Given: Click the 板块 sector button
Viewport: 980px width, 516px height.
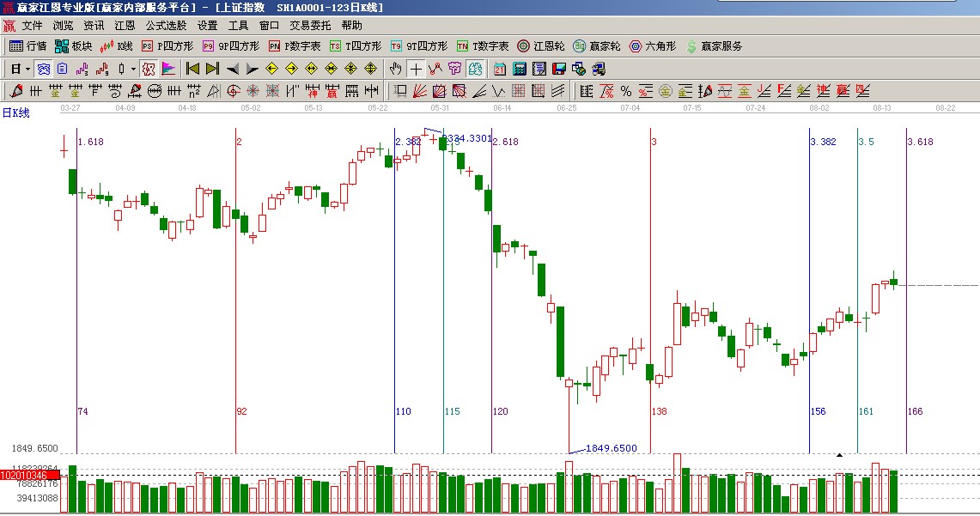Looking at the screenshot, I should (74, 46).
